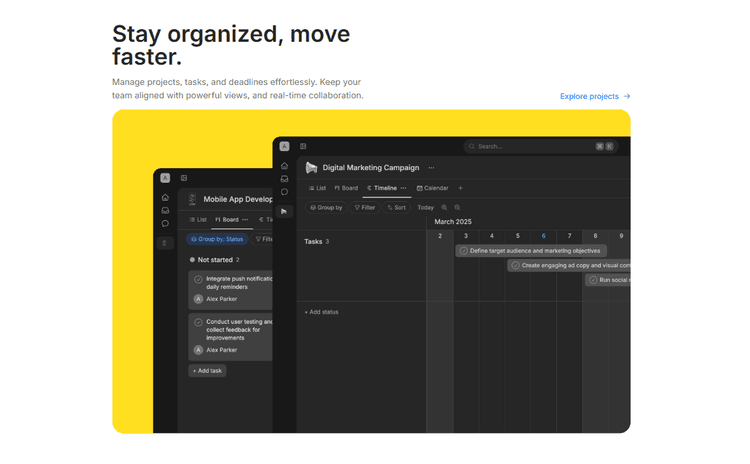Image resolution: width=750 pixels, height=464 pixels.
Task: Click the plus icon to add view
Action: pyautogui.click(x=461, y=188)
